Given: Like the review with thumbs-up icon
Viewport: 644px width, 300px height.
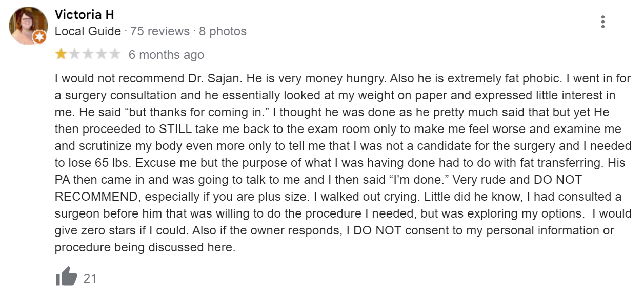Looking at the screenshot, I should pyautogui.click(x=66, y=278).
